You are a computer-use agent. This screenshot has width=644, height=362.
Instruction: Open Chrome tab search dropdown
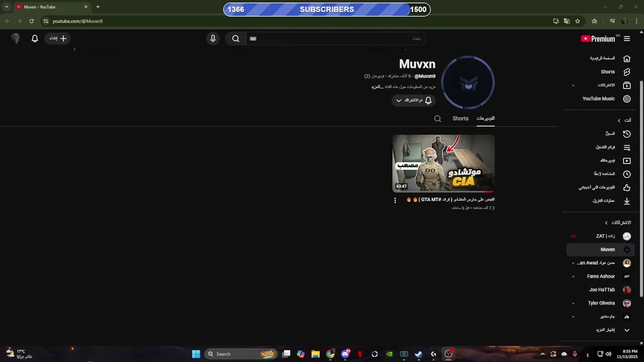(x=7, y=7)
